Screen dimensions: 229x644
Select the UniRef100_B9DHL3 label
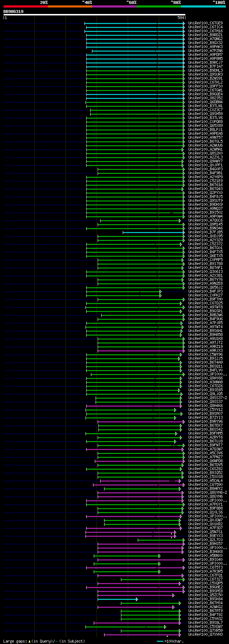pos(205,70)
